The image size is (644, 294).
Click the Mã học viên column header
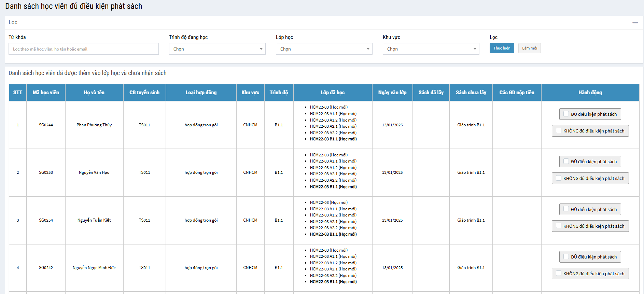point(46,93)
